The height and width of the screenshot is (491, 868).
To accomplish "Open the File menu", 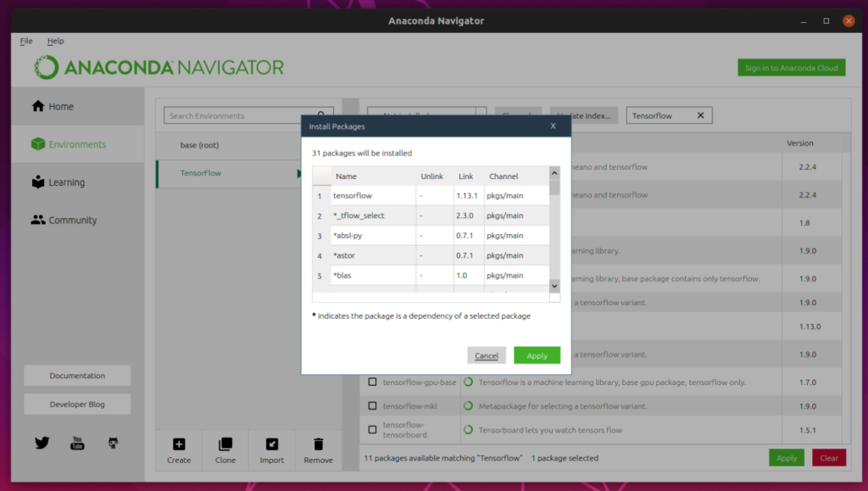I will [x=26, y=41].
